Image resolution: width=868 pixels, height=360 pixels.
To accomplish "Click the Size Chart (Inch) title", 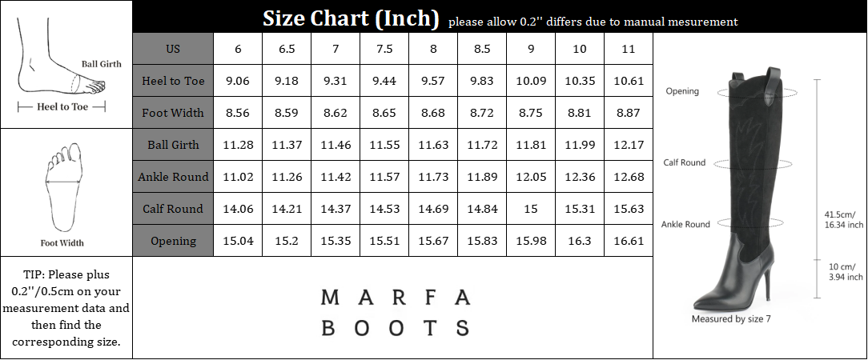I will 351,18.
